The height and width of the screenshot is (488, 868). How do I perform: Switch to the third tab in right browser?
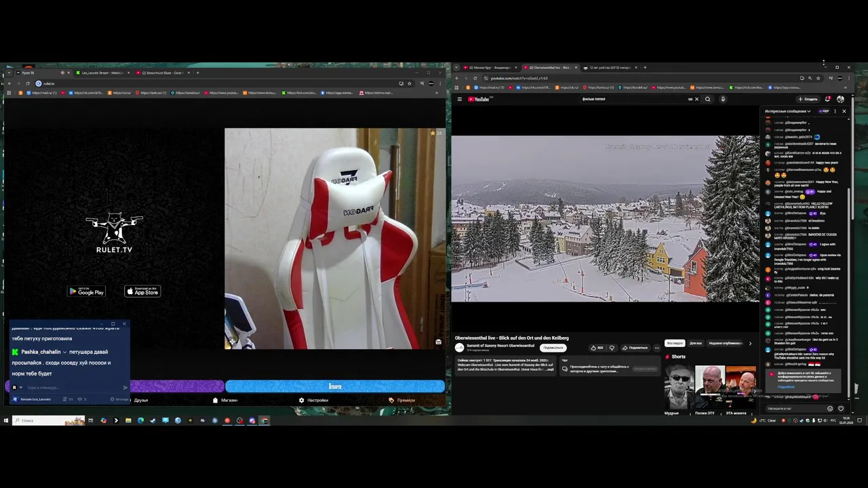(609, 68)
